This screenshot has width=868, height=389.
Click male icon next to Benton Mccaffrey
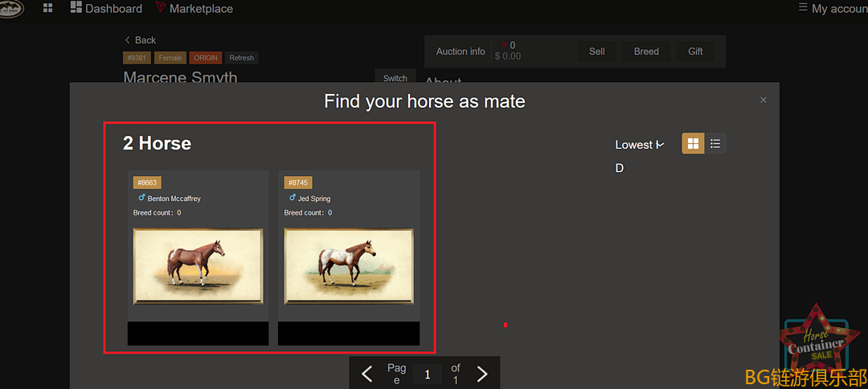point(141,198)
